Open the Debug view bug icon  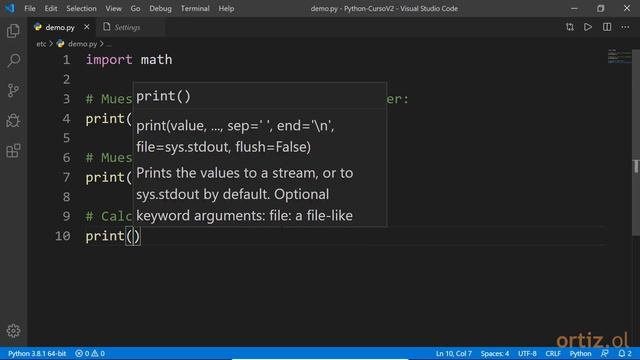[13, 120]
